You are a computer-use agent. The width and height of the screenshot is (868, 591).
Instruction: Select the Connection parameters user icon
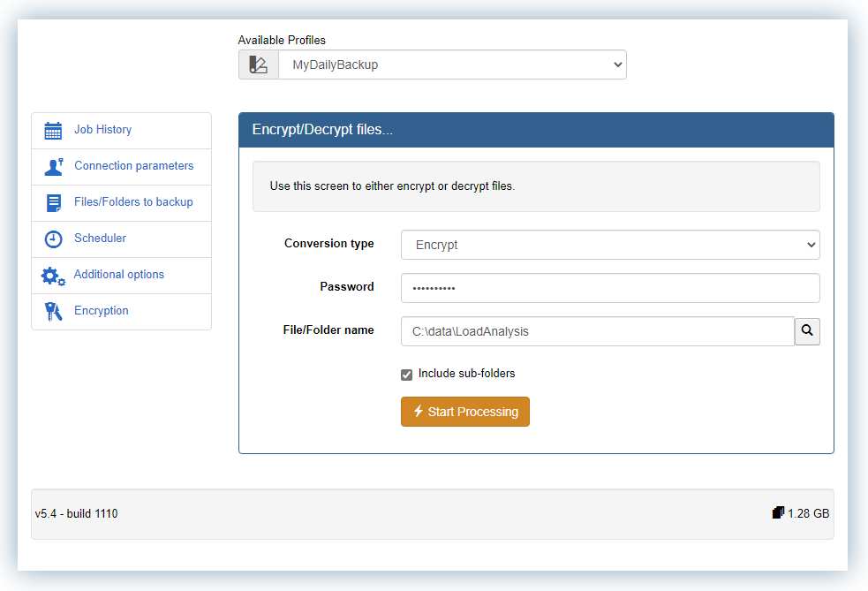pyautogui.click(x=53, y=166)
